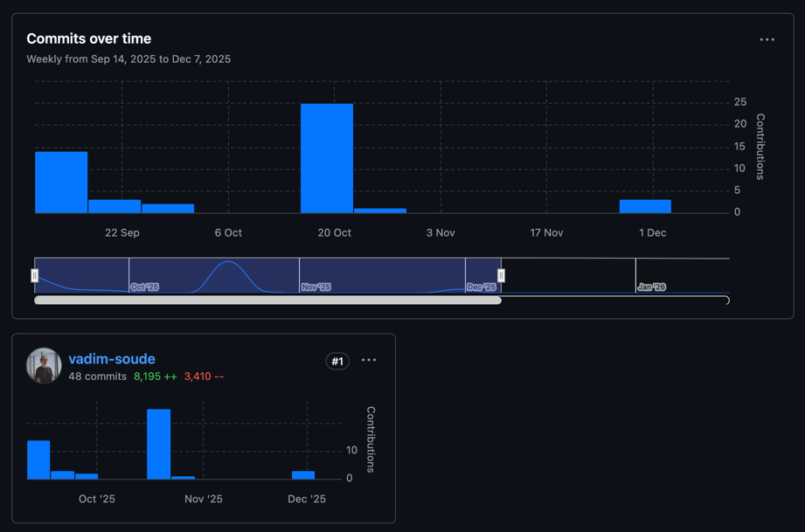Click the vadim-soude avatar picture

[x=44, y=365]
